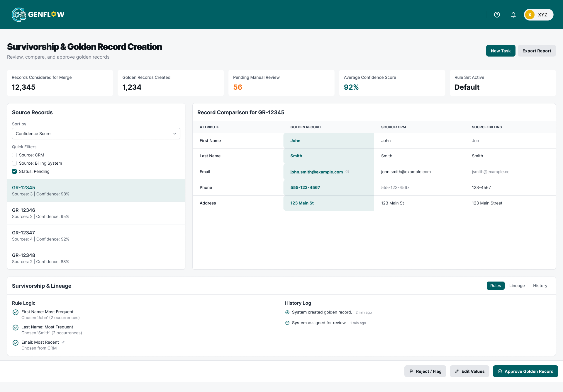Click the CRM phone 555-123-4567 cell
This screenshot has width=563, height=392.
[x=395, y=188]
